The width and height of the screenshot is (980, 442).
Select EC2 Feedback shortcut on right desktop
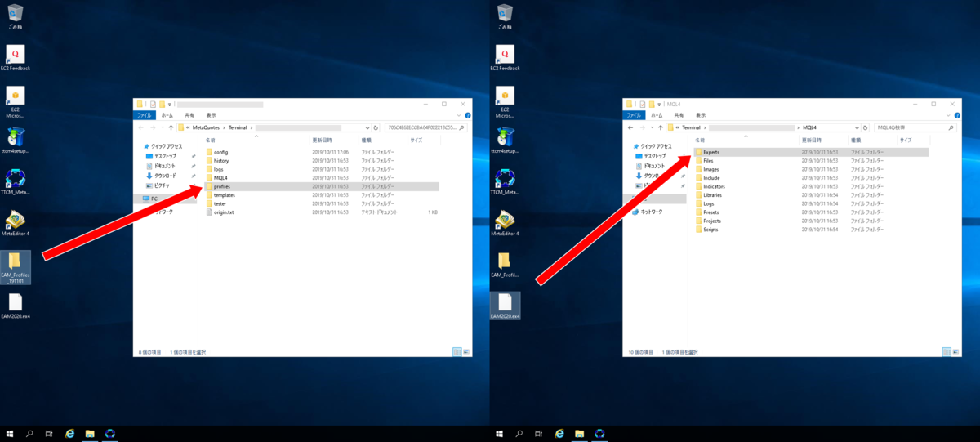coord(506,58)
